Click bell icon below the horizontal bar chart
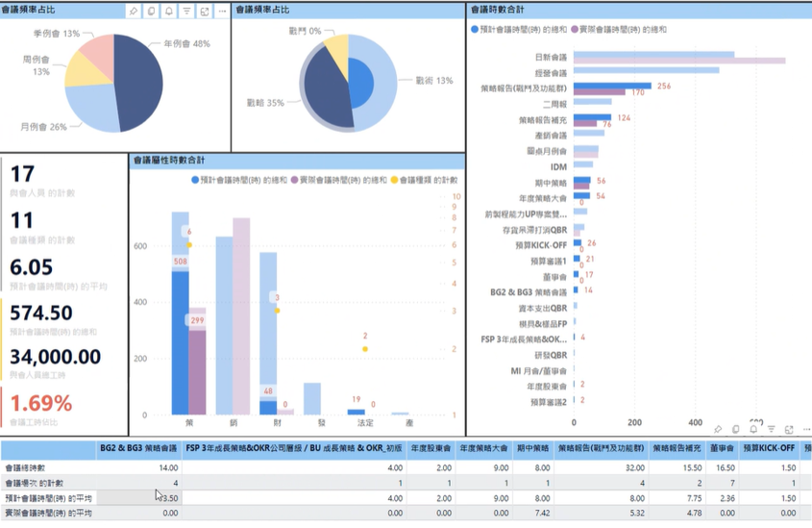 pyautogui.click(x=753, y=429)
